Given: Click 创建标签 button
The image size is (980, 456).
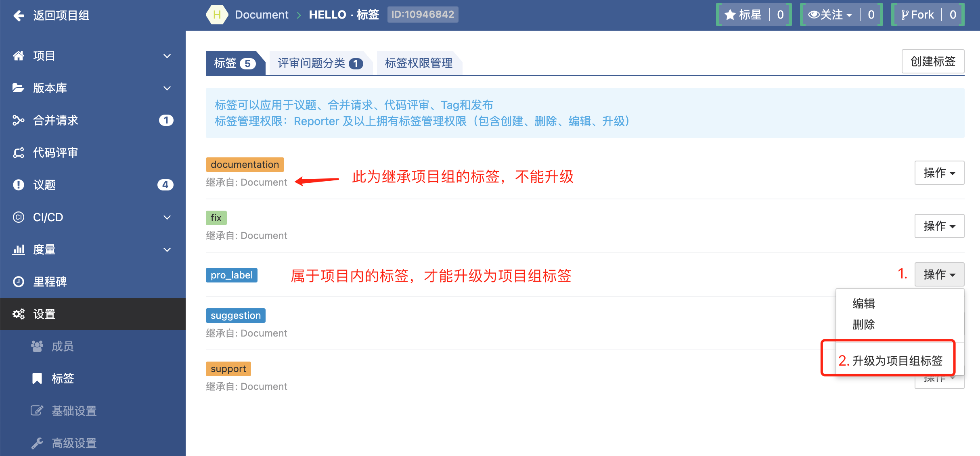Looking at the screenshot, I should 932,61.
